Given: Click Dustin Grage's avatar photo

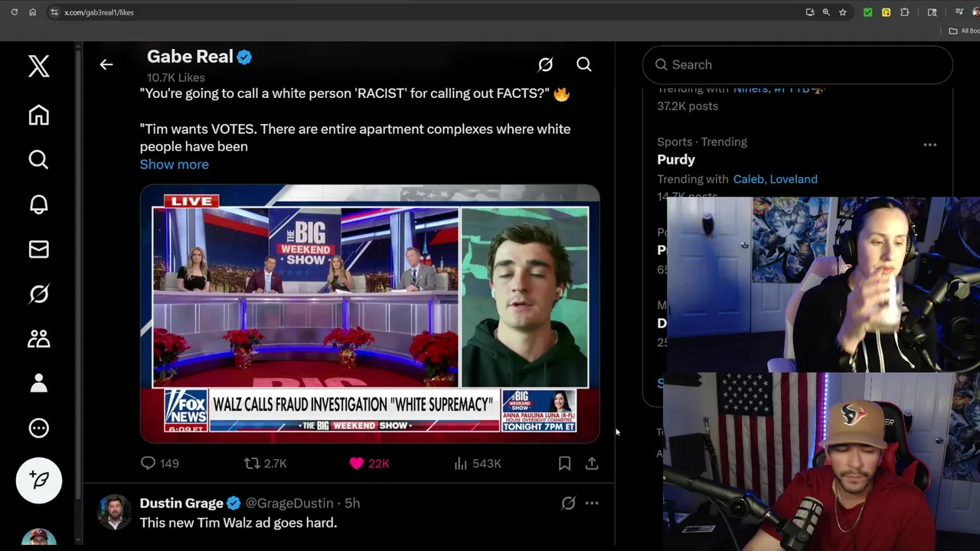Looking at the screenshot, I should coord(114,512).
